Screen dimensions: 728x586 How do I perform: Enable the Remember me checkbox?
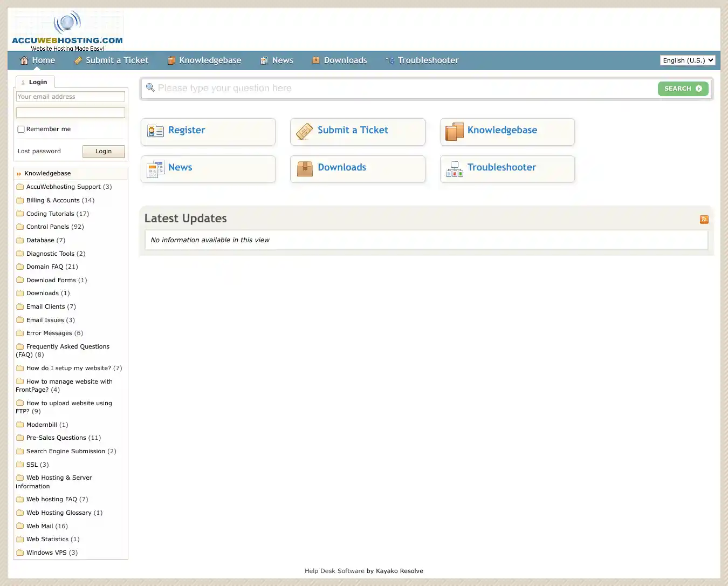[x=21, y=129]
